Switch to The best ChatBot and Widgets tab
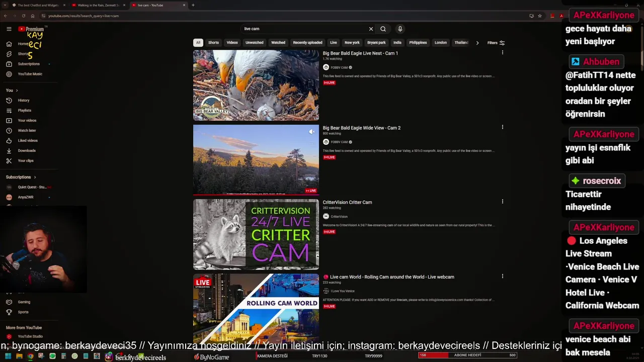644x362 pixels. pos(38,5)
